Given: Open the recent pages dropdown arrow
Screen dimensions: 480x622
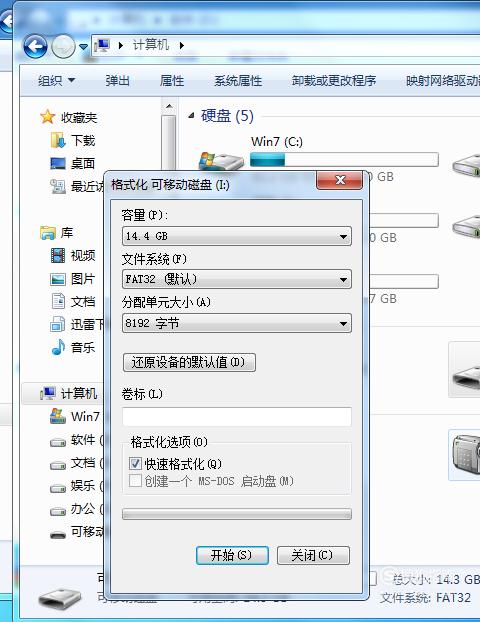Looking at the screenshot, I should [83, 47].
